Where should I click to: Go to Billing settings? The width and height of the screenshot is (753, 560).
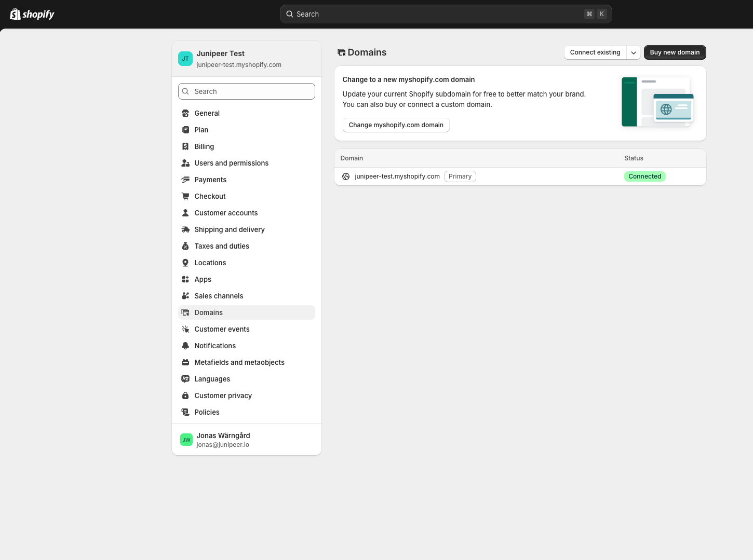point(247,146)
